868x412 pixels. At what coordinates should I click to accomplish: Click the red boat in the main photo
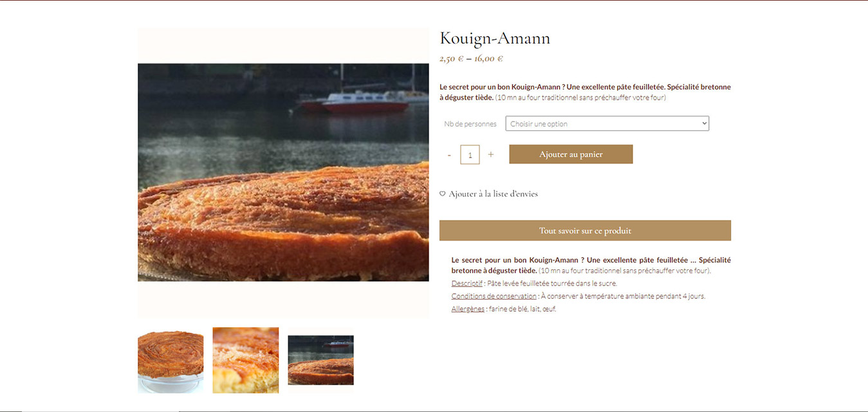click(354, 103)
